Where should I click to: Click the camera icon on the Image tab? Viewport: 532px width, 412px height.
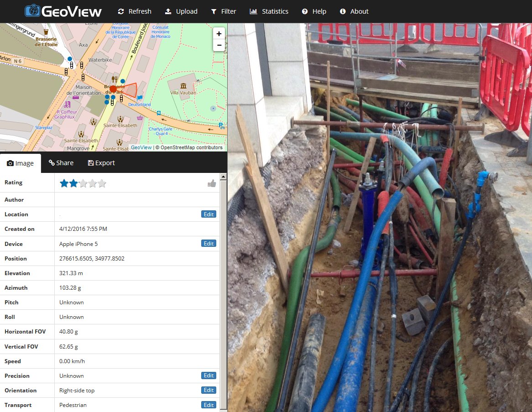point(10,162)
